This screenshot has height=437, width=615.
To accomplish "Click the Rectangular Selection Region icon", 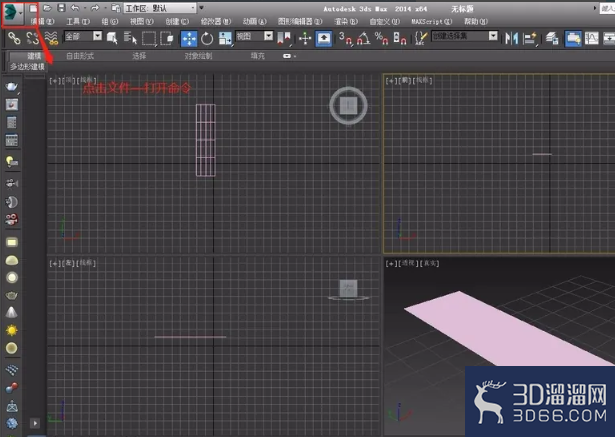I will tap(149, 38).
